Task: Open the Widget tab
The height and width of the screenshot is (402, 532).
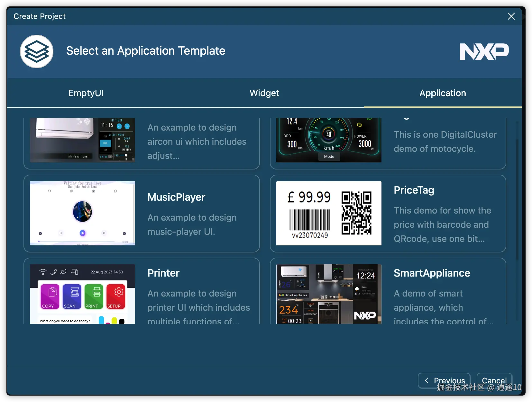Action: tap(264, 93)
